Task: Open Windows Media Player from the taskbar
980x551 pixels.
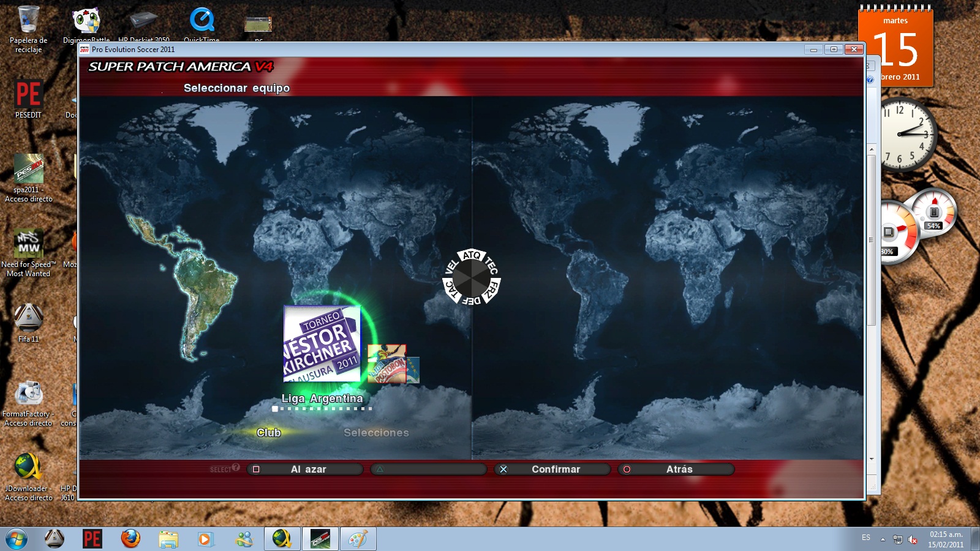Action: (206, 539)
